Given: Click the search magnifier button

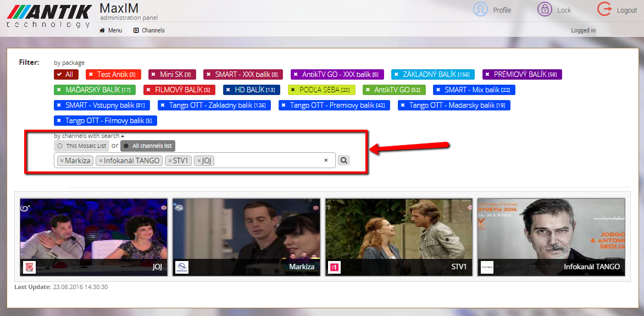Looking at the screenshot, I should (344, 160).
